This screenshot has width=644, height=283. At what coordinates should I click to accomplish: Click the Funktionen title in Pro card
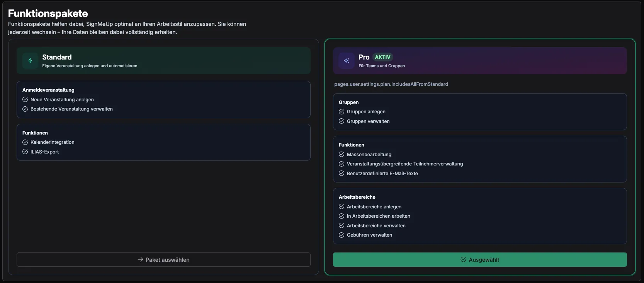click(352, 145)
